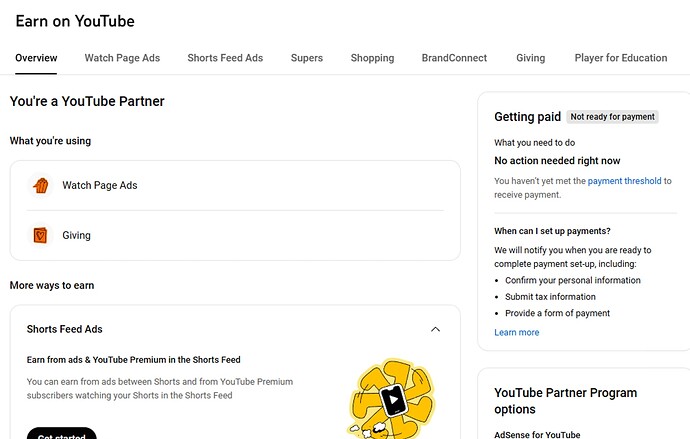Click the Getting paid heading
Screen dimensions: 690x439
(528, 117)
